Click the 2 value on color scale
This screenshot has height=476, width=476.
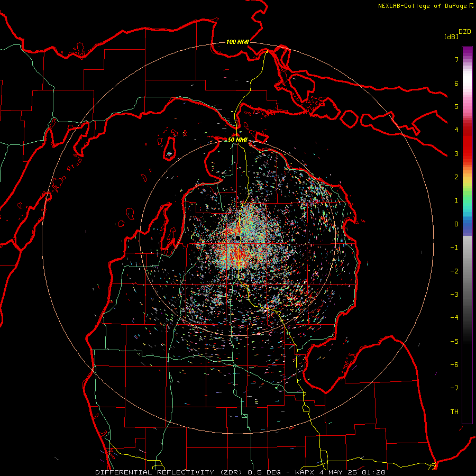tap(456, 177)
